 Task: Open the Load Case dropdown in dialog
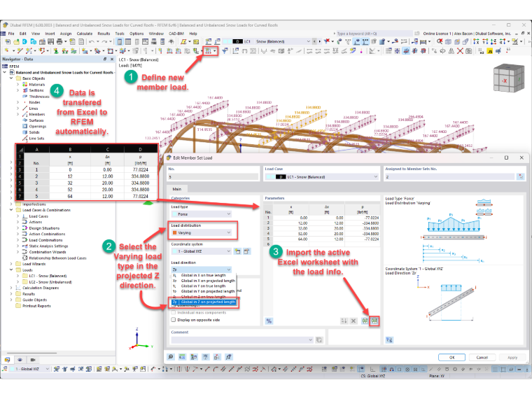point(375,177)
